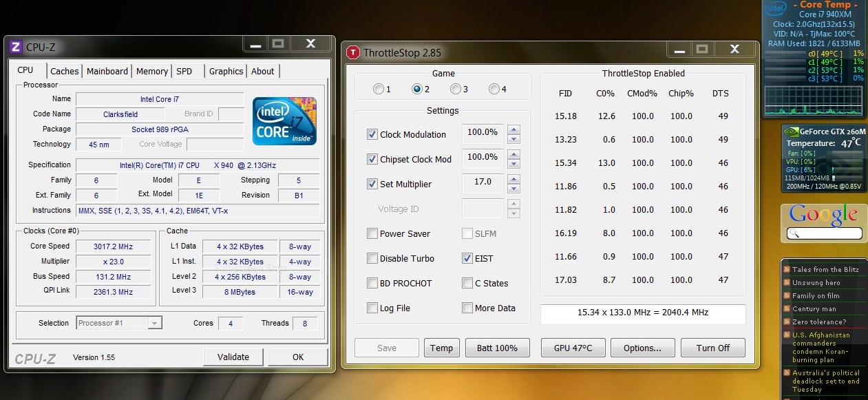Screen dimensions: 868x400
Task: Click the 15.34 x 133.0 MHz readout
Action: [x=643, y=313]
